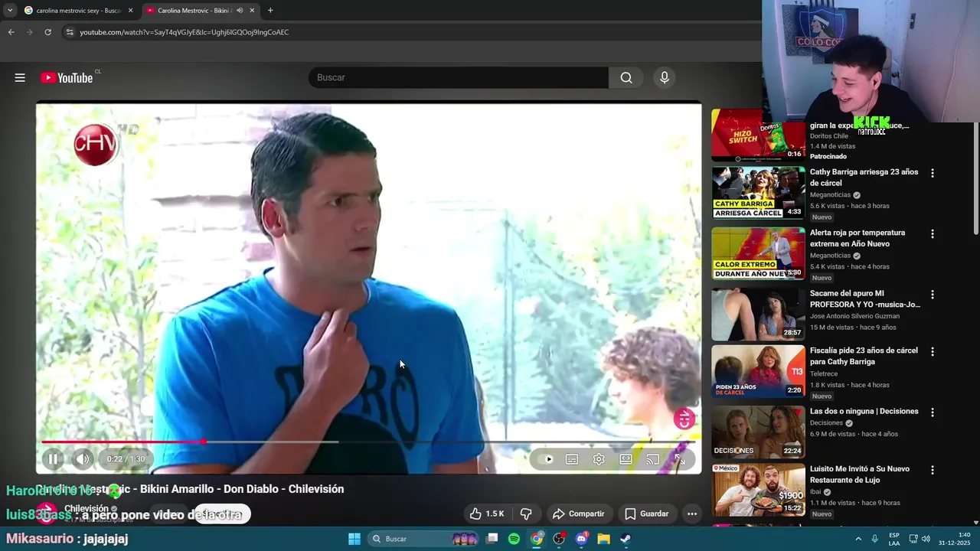The width and height of the screenshot is (980, 551).
Task: Click the search magnifier button
Action: pos(626,77)
